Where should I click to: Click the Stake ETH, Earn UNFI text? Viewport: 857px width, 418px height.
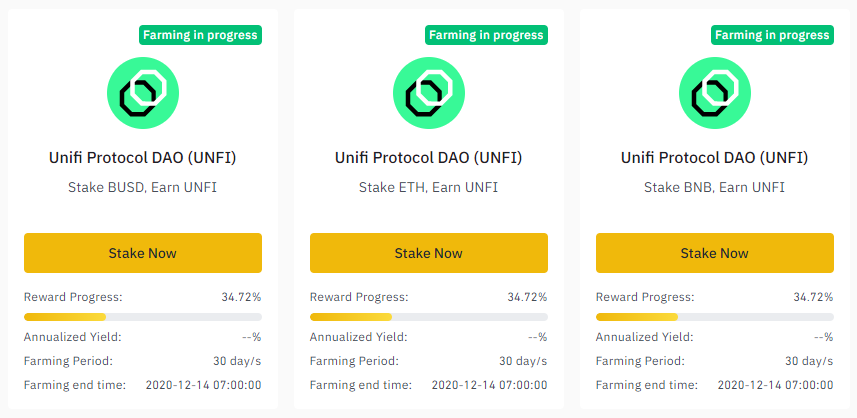pyautogui.click(x=428, y=187)
